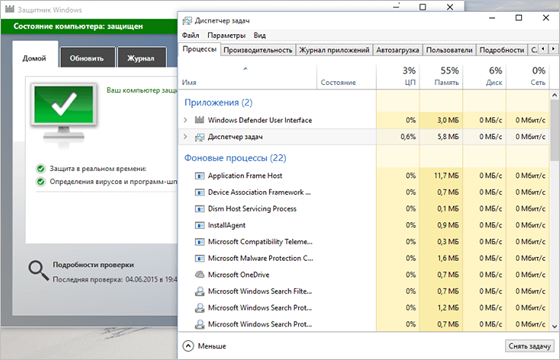Click the Application Frame Host process icon

199,176
